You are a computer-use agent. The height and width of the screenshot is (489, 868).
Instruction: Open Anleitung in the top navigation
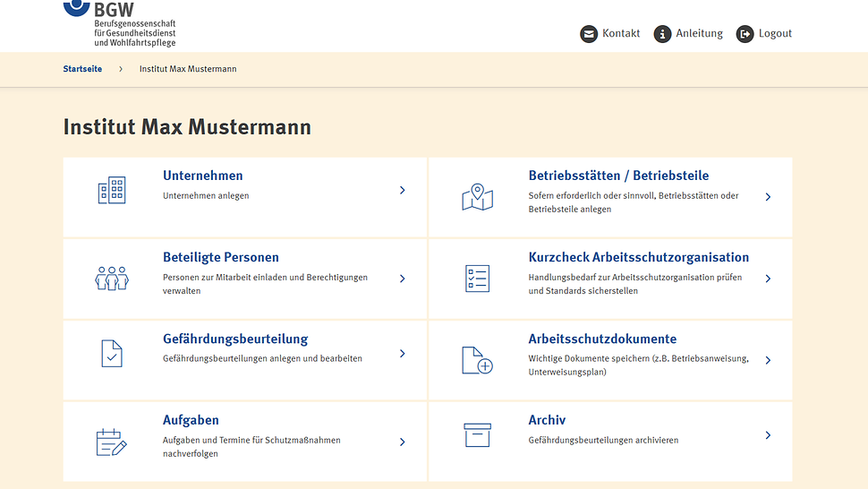[688, 34]
